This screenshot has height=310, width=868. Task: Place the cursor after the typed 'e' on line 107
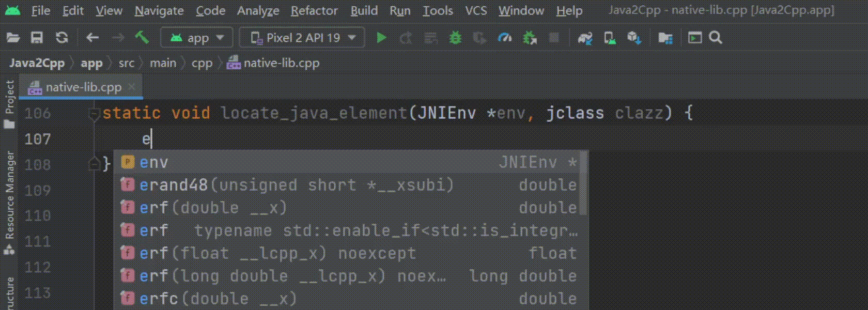[151, 139]
